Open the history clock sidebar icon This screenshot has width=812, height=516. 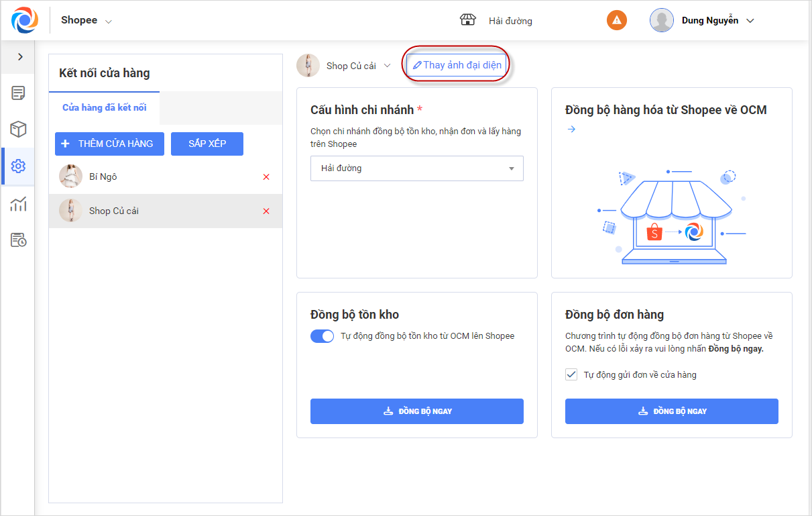click(x=19, y=240)
